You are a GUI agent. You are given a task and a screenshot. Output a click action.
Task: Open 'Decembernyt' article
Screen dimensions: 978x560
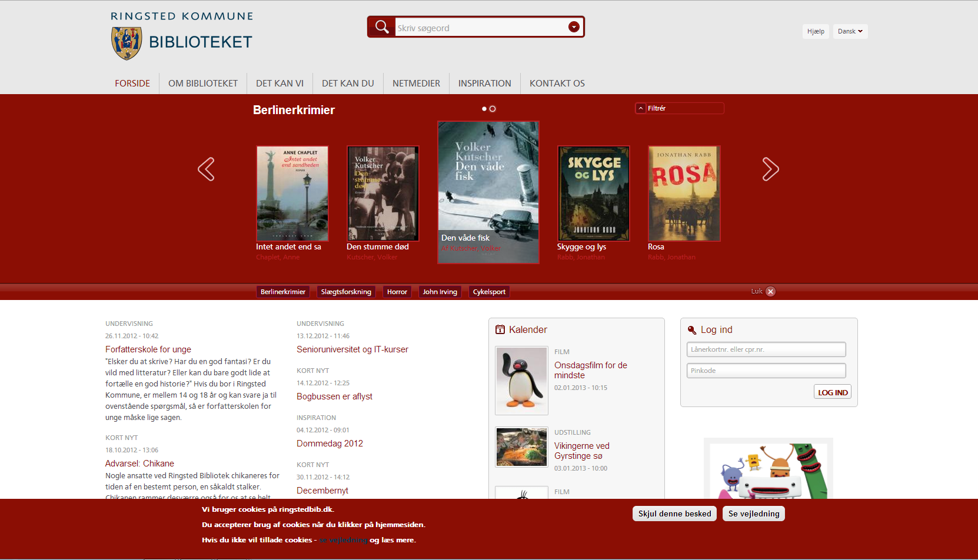[322, 491]
